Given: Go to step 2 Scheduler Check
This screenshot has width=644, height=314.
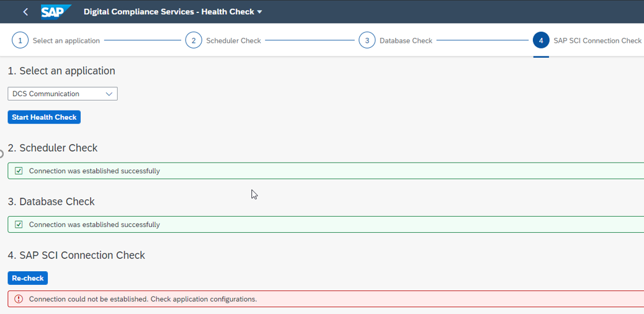Looking at the screenshot, I should [223, 41].
